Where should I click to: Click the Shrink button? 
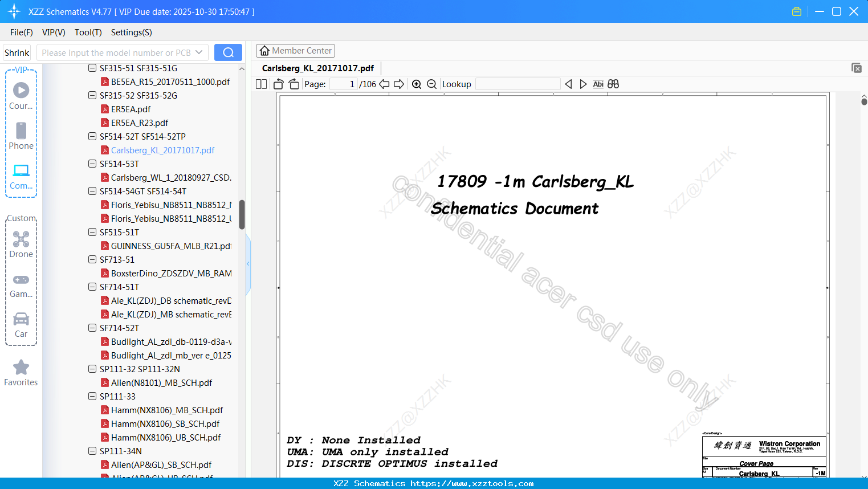17,52
